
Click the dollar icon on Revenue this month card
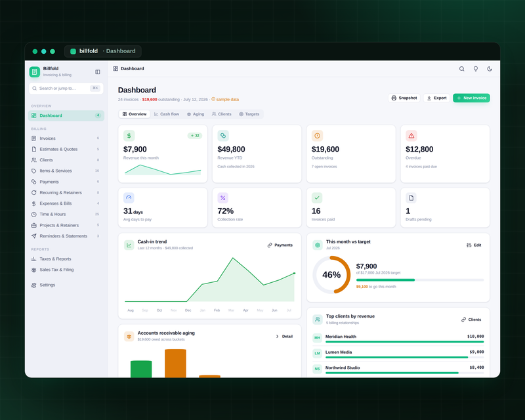tap(129, 136)
